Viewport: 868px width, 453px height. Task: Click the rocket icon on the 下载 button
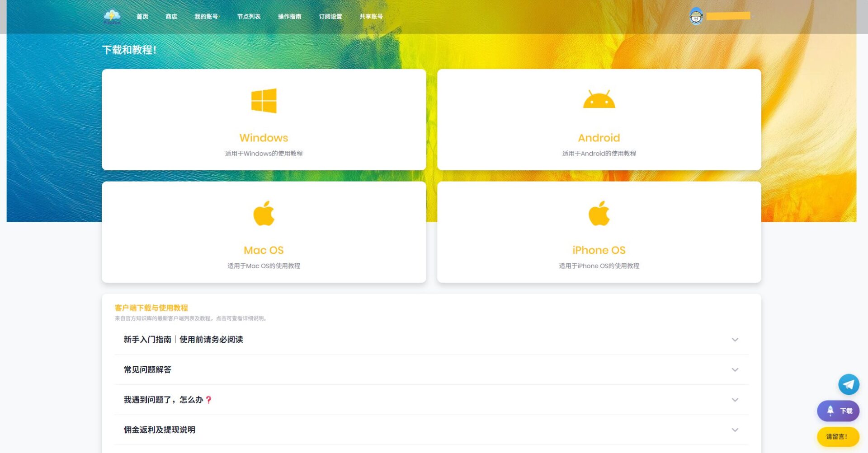click(830, 411)
